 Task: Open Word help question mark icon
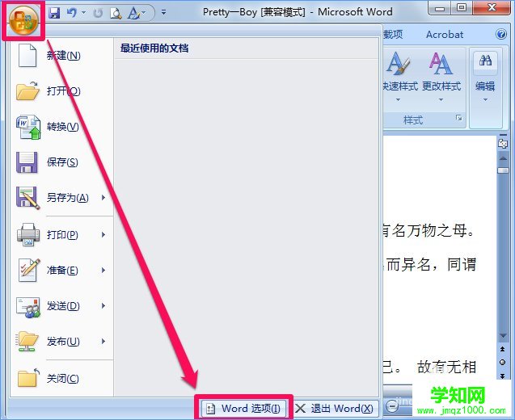[x=501, y=34]
